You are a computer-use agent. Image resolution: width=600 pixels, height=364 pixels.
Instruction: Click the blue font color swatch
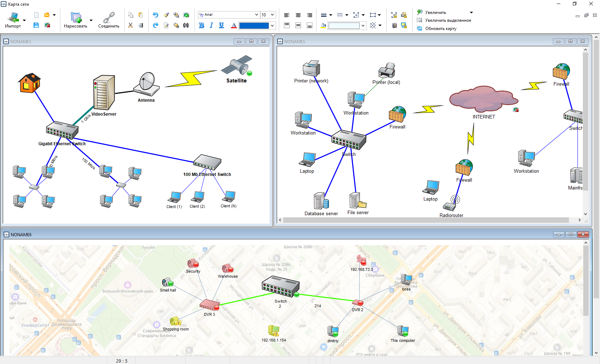click(x=254, y=26)
